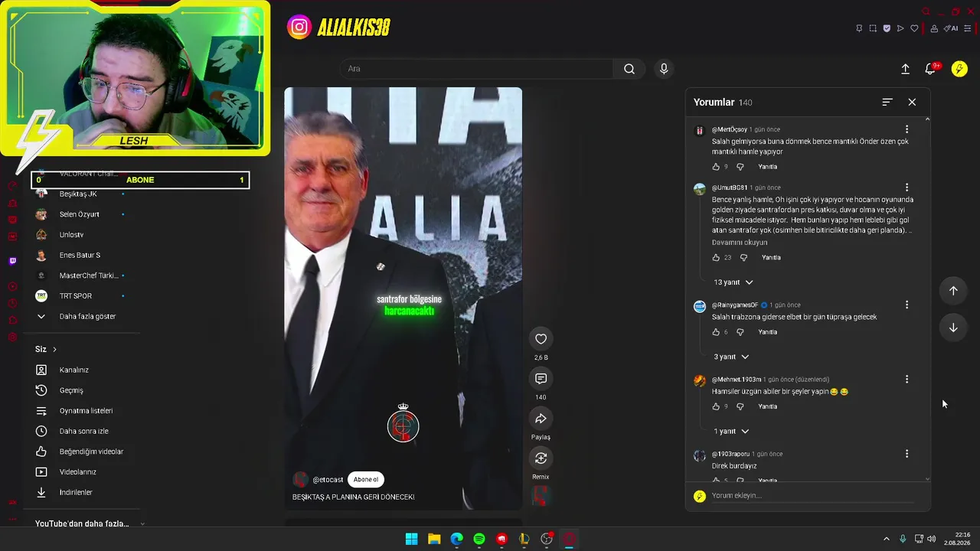Dislike the @Mehmet.1903m comment
The image size is (980, 551).
[x=740, y=406]
